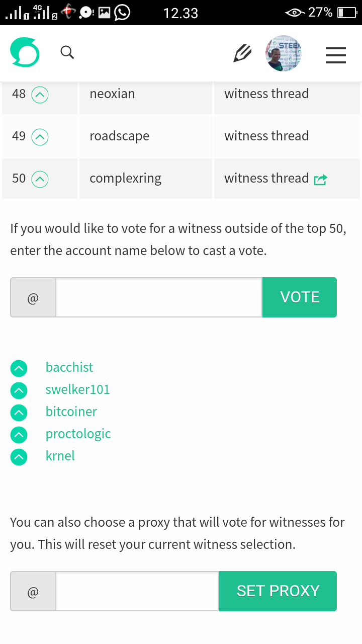Open the search magnifier icon
This screenshot has height=644, width=362.
[x=67, y=52]
